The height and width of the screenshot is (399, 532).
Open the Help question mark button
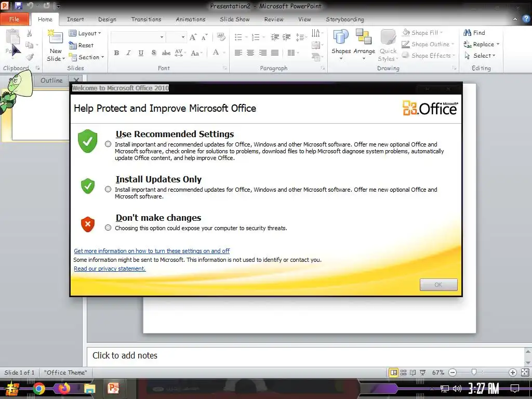coord(526,19)
